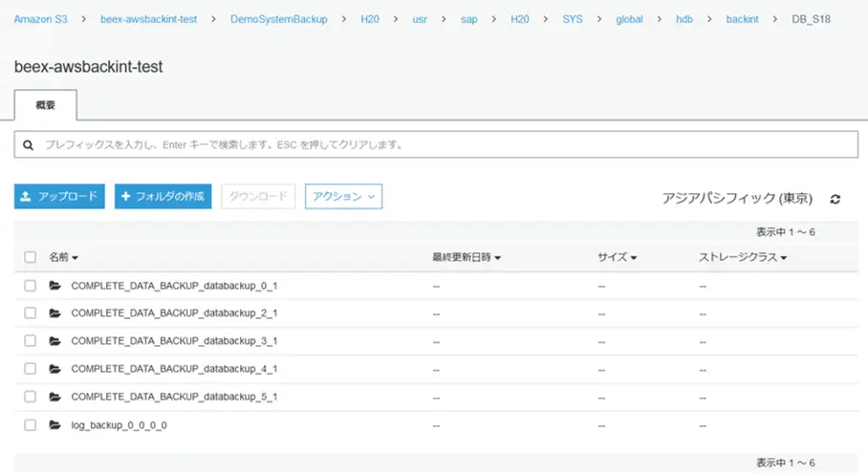Check the box for COMPLETE_DATA_BACKUP_databackup_0_1
Image resolution: width=868 pixels, height=474 pixels.
[30, 286]
